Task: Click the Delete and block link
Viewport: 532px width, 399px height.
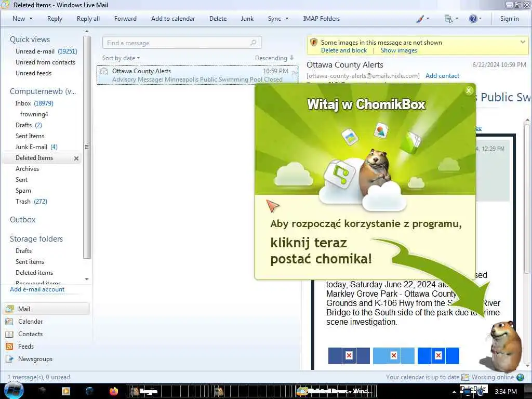Action: click(344, 50)
